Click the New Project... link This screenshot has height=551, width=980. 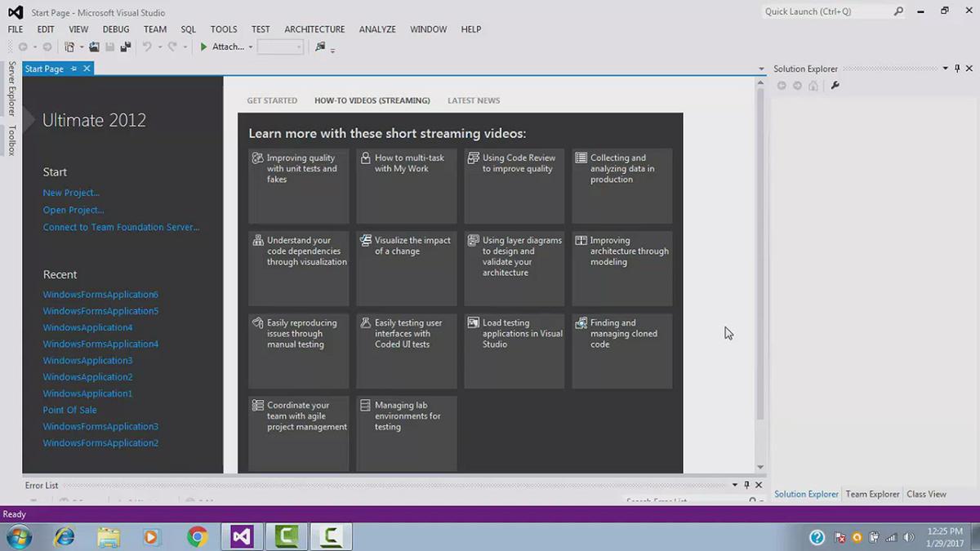(x=71, y=193)
